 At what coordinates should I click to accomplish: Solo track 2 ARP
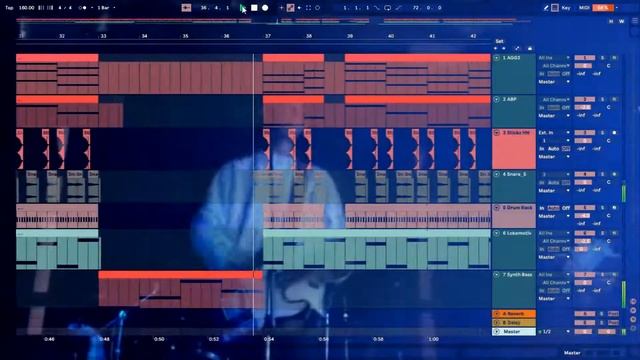[603, 100]
